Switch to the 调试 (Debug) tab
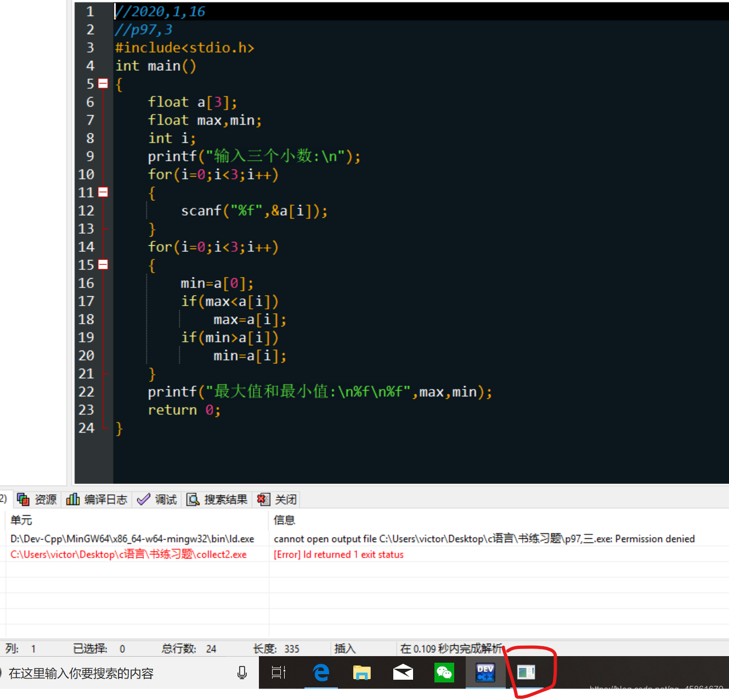 (x=157, y=499)
